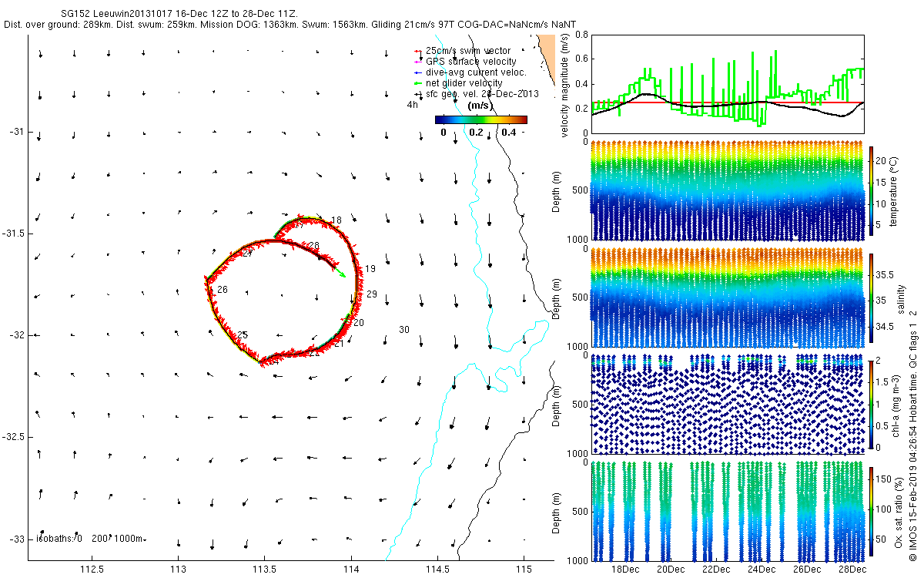Viewport: 924px width, 578px height.
Task: Click day marker '27' on glider track
Action: tap(247, 254)
